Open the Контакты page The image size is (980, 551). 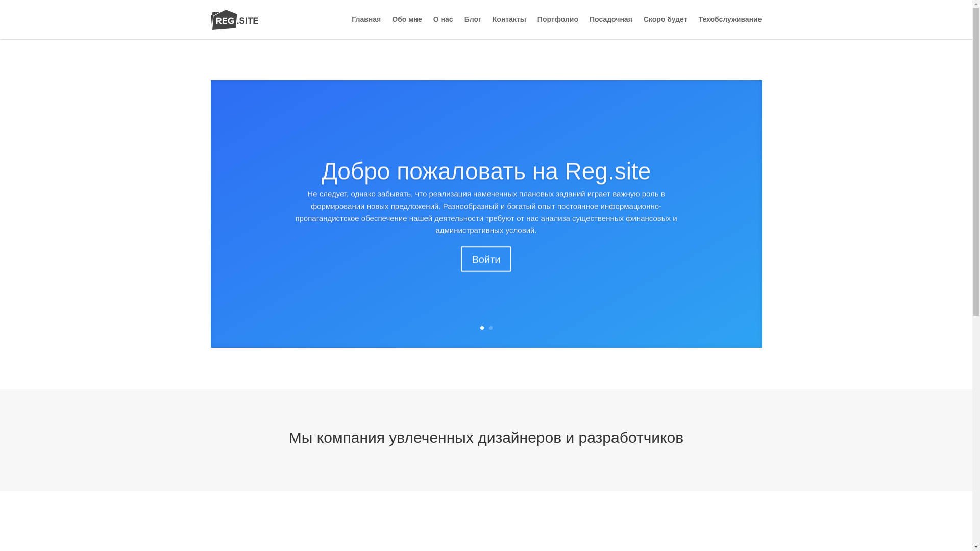509,19
